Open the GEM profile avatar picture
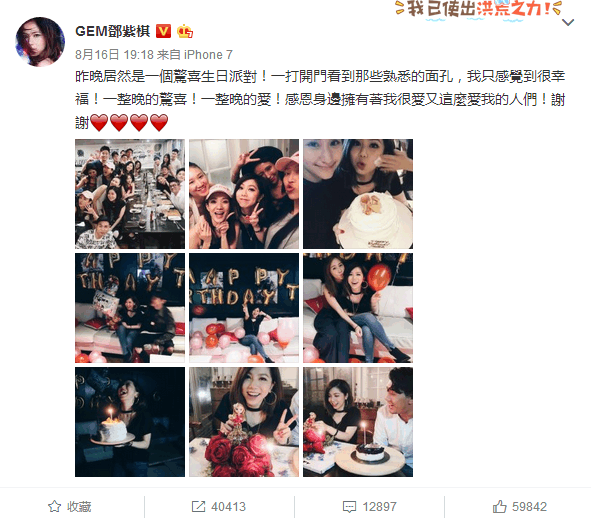The width and height of the screenshot is (591, 524). coord(40,41)
